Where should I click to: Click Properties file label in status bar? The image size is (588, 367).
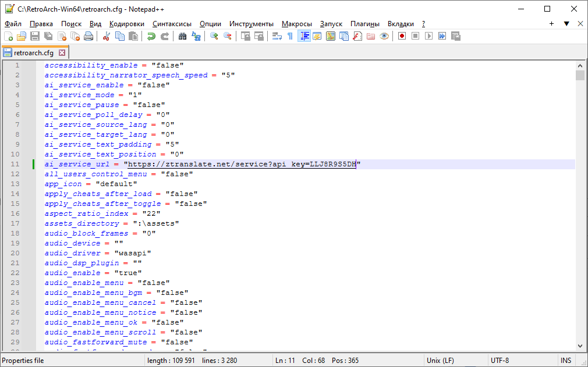tap(23, 361)
